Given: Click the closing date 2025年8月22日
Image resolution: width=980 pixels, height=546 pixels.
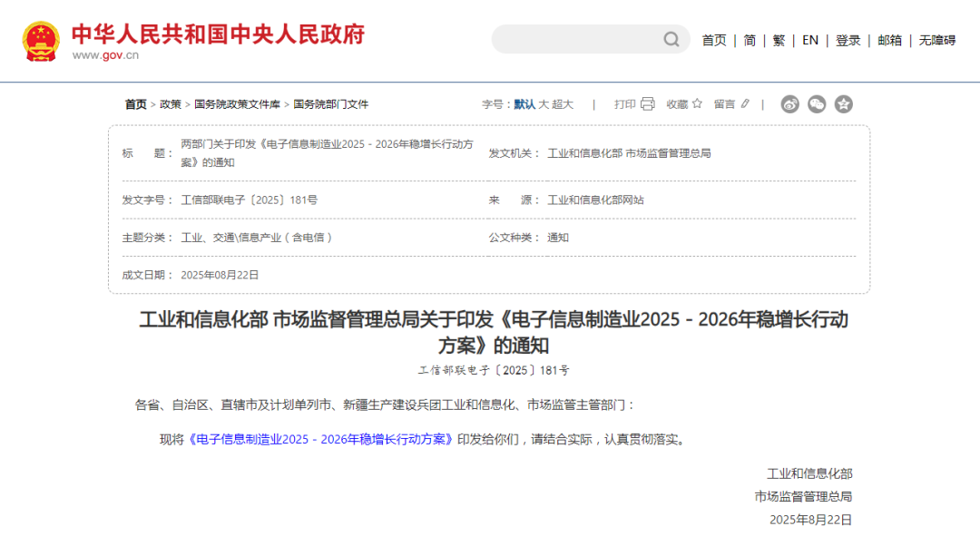Looking at the screenshot, I should click(x=810, y=520).
